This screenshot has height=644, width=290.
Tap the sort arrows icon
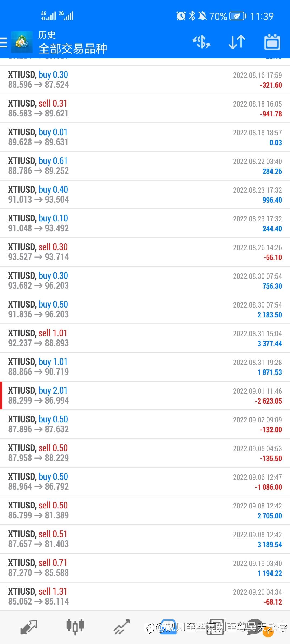[237, 42]
